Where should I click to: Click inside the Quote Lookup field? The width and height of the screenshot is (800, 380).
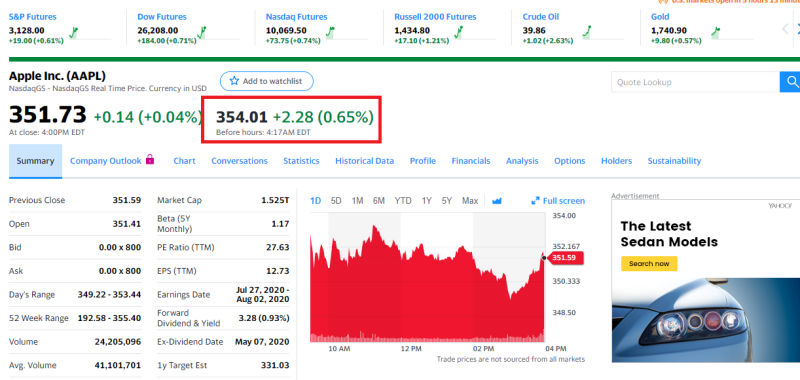(x=695, y=82)
